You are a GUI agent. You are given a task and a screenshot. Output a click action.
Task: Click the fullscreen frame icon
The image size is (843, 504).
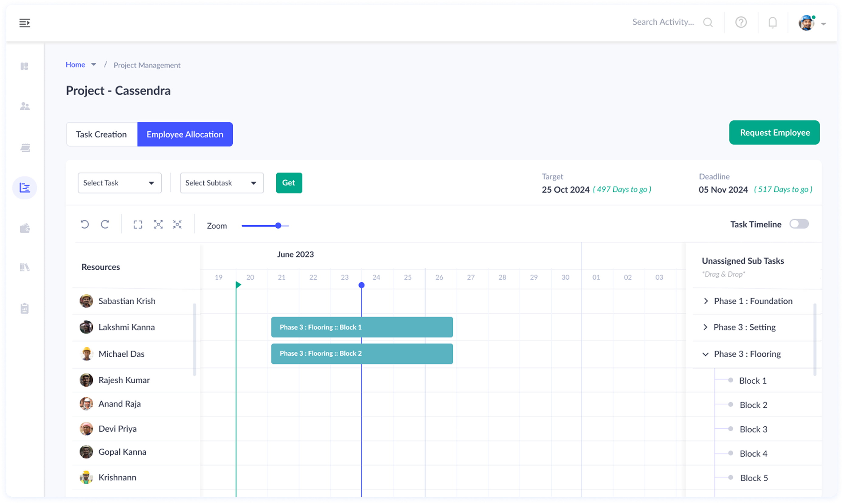(137, 225)
